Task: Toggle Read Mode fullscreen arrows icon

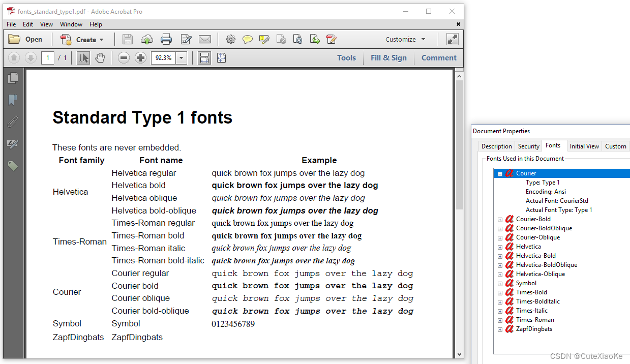Action: [452, 39]
